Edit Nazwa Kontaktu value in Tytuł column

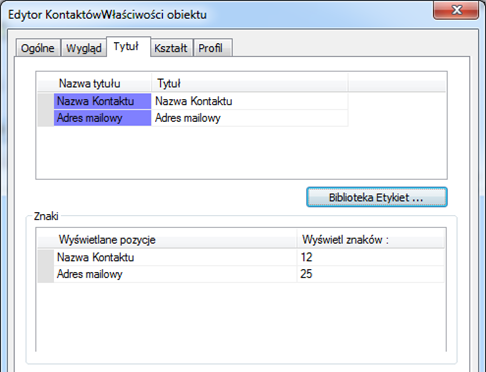250,101
